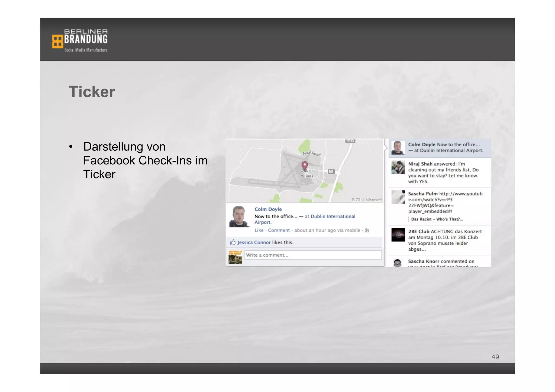Click the slide page number 49
555x392 pixels.
[x=495, y=357]
